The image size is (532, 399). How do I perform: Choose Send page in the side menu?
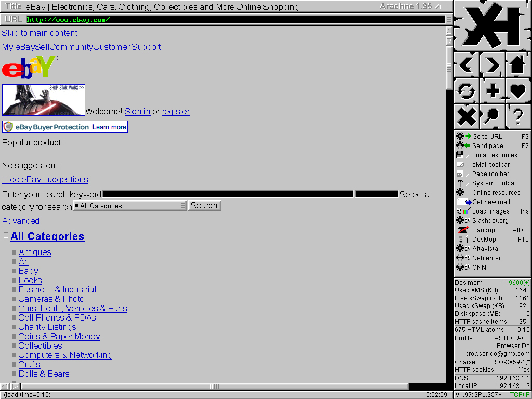pos(493,146)
